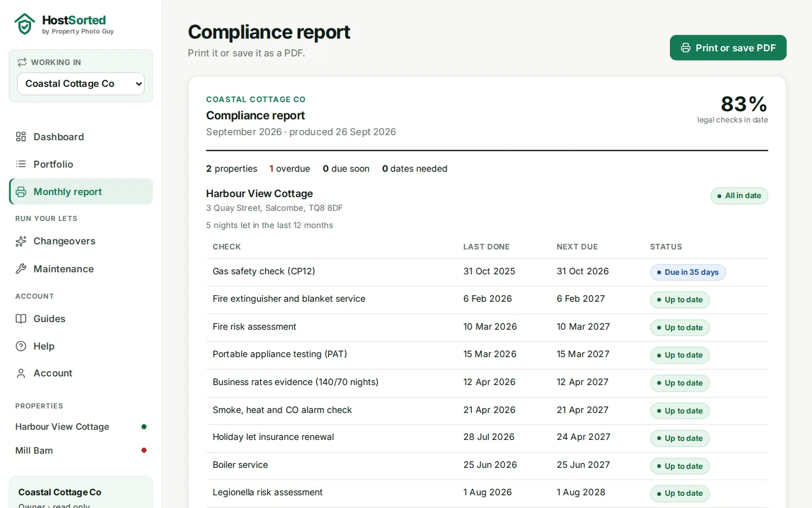This screenshot has height=508, width=812.
Task: Click the Help question mark icon
Action: click(21, 346)
